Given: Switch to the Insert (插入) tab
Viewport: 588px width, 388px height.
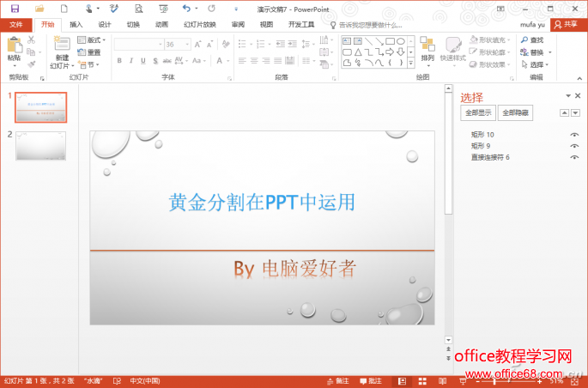Looking at the screenshot, I should [76, 25].
